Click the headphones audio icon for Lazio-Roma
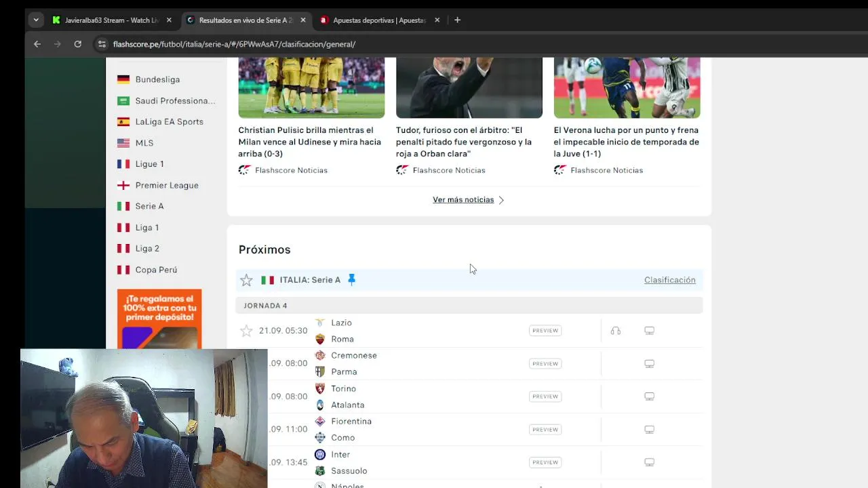868x488 pixels. [x=616, y=331]
